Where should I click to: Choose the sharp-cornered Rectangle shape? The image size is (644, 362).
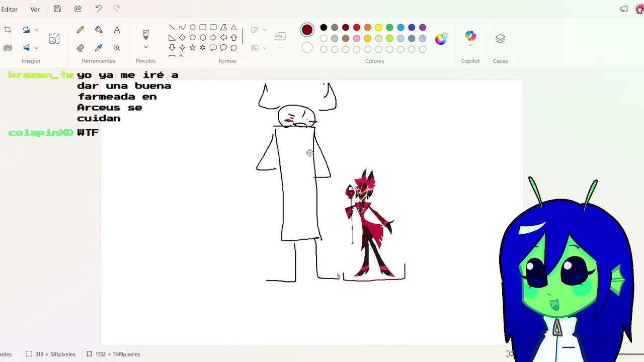point(203,27)
